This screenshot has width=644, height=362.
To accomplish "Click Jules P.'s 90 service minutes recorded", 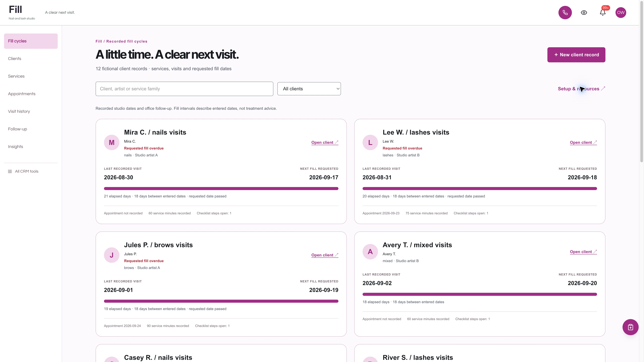I will pos(168,326).
